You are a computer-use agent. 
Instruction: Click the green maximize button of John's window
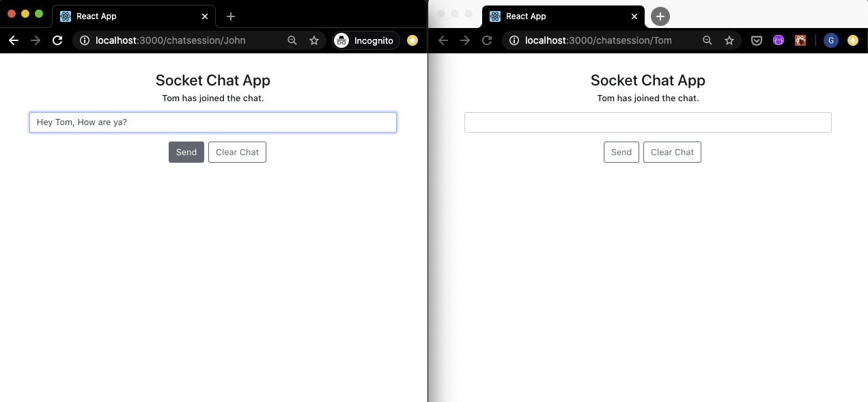[x=39, y=14]
